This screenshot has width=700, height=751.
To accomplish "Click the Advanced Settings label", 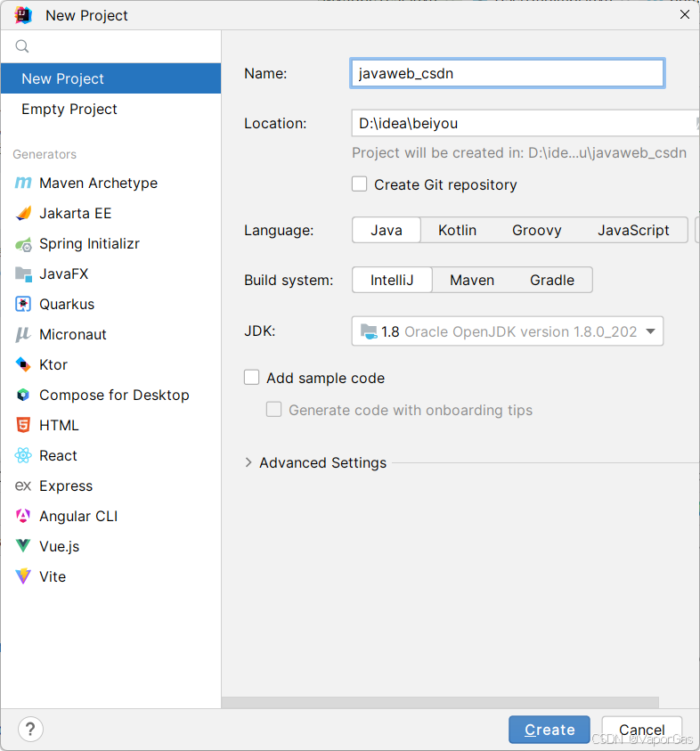I will [322, 462].
